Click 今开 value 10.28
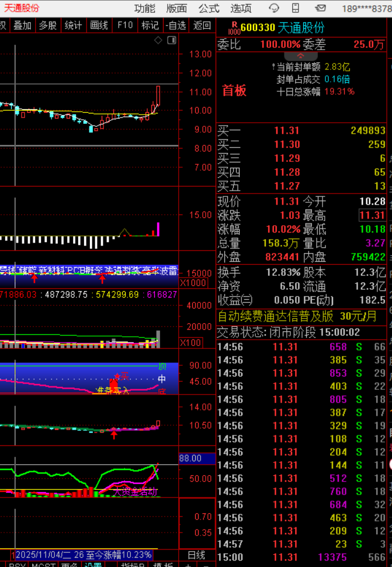392x567 pixels. pos(373,202)
